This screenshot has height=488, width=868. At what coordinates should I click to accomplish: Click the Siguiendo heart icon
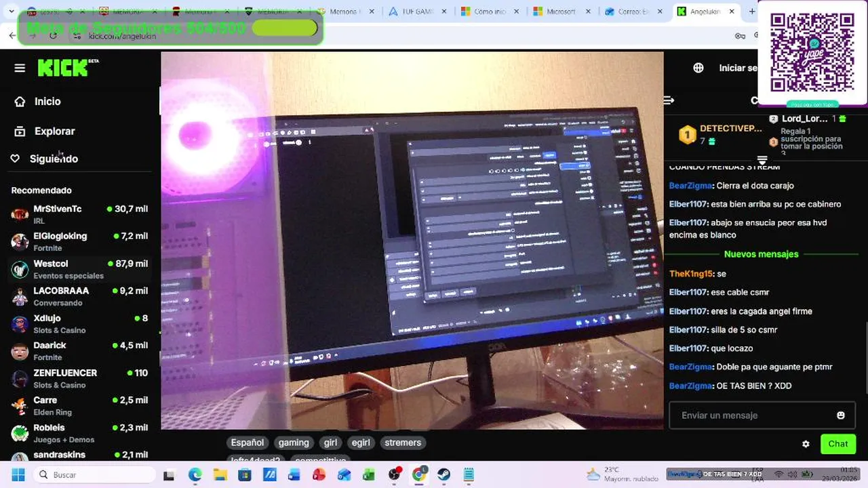15,159
